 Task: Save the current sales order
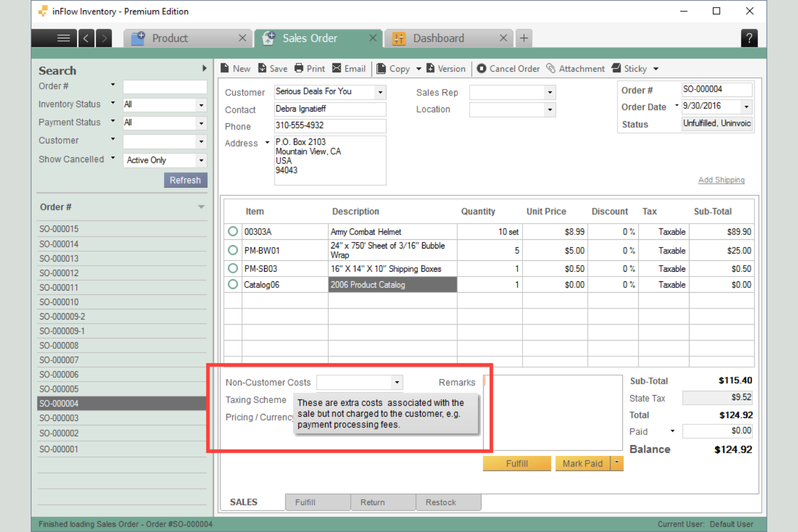click(x=263, y=68)
